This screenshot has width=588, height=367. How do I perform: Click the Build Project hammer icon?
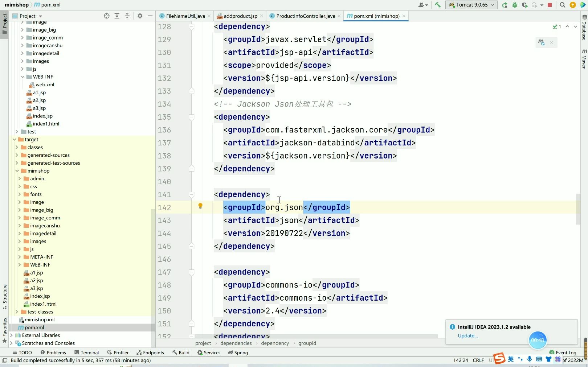tap(438, 5)
